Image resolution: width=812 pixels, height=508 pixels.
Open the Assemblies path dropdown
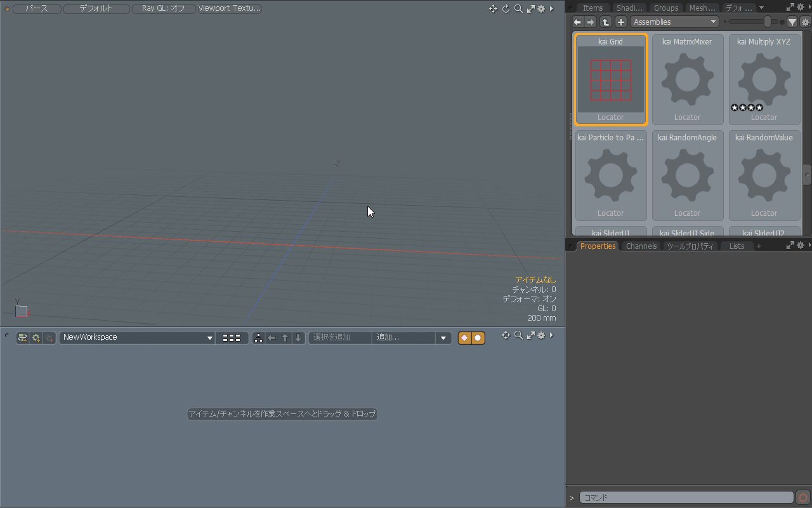[x=674, y=22]
